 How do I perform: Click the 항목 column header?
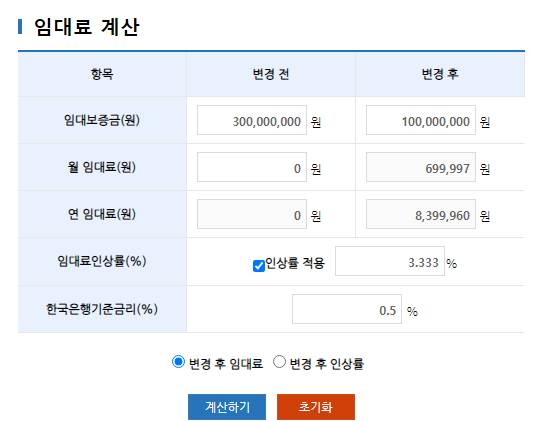point(102,74)
